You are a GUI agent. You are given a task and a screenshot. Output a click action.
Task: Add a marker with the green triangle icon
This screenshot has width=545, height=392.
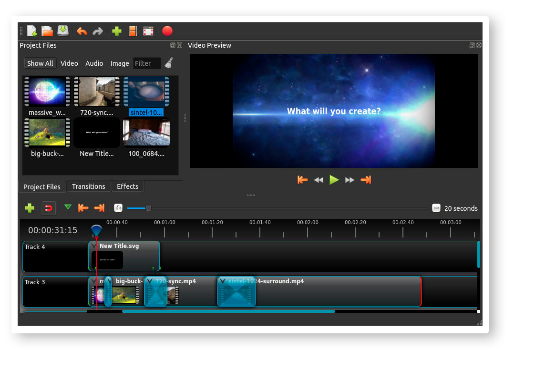pos(68,207)
